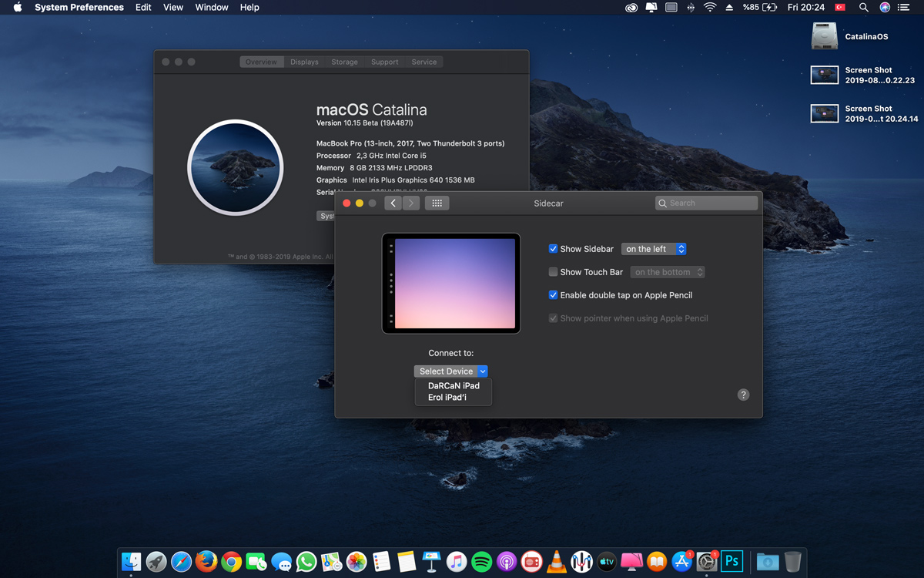Click Bluetooth icon in menu bar
Viewport: 924px width, 578px height.
tap(691, 7)
